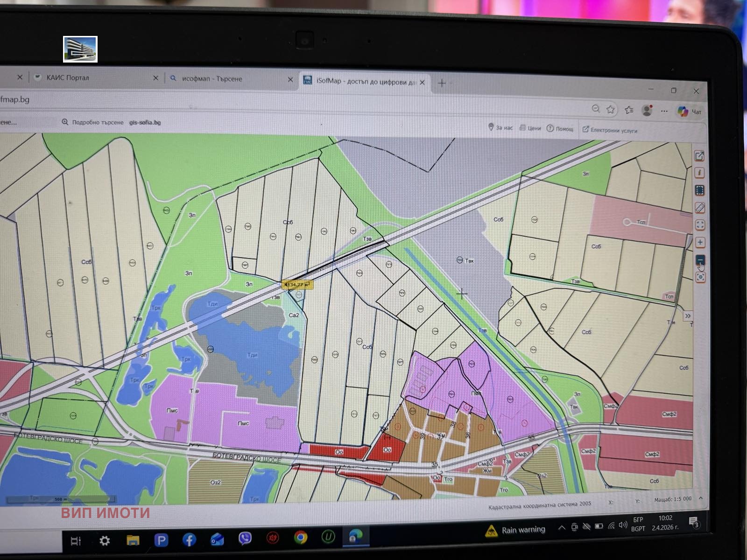
Task: Open Viber from the taskbar
Action: coord(245,539)
